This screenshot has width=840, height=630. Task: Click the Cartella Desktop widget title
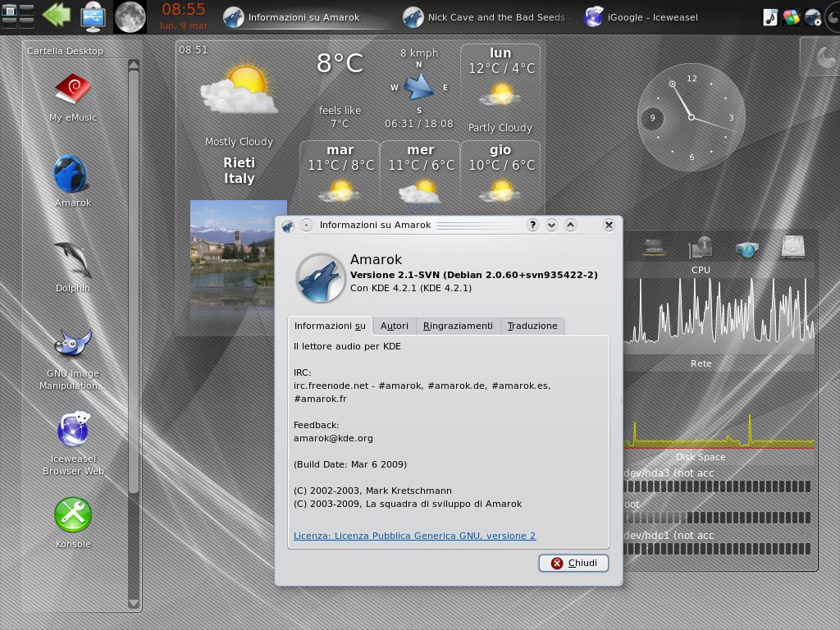tap(65, 51)
